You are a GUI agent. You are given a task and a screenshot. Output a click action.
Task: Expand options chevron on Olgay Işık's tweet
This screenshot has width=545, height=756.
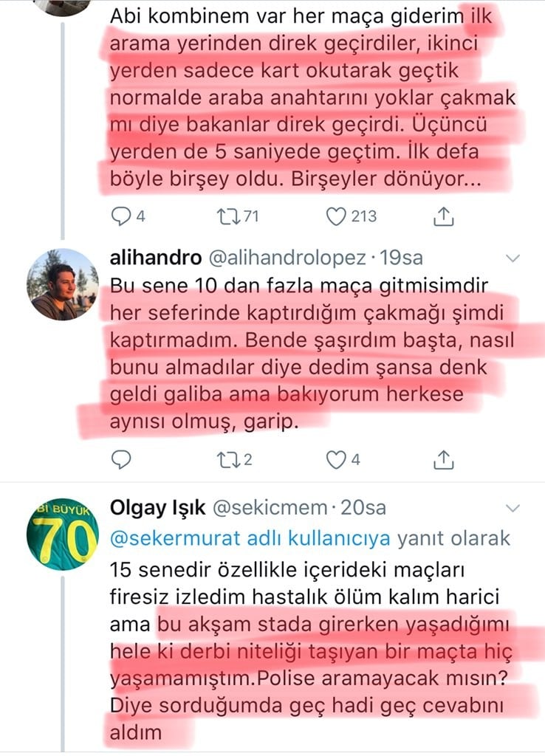click(x=513, y=509)
